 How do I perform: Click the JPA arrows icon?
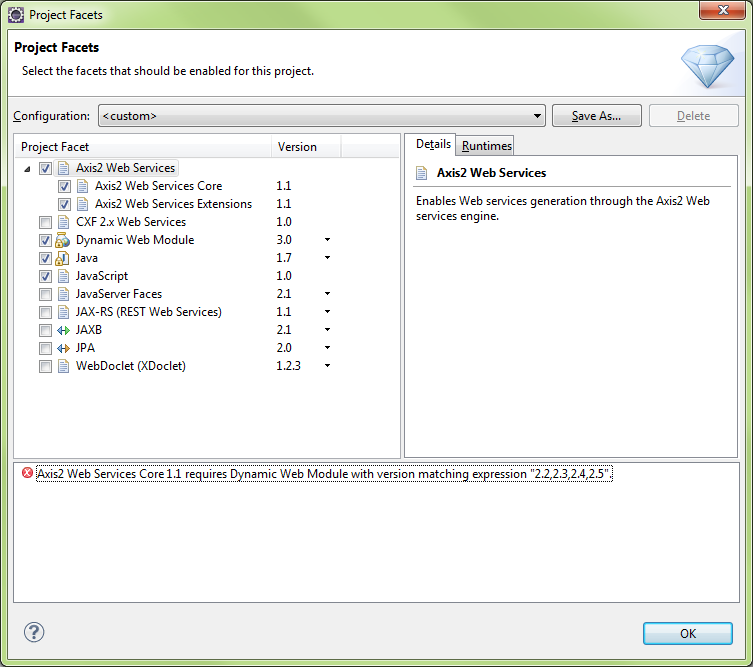pyautogui.click(x=63, y=348)
